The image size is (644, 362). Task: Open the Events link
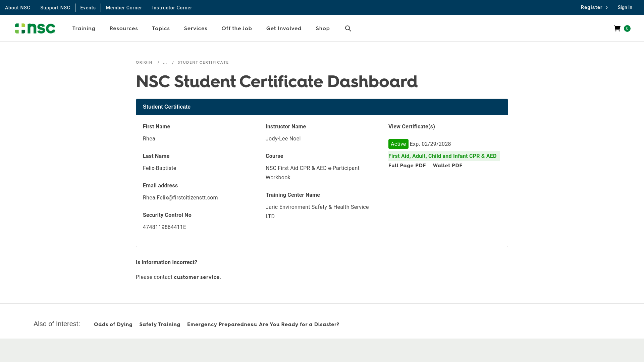[x=88, y=8]
